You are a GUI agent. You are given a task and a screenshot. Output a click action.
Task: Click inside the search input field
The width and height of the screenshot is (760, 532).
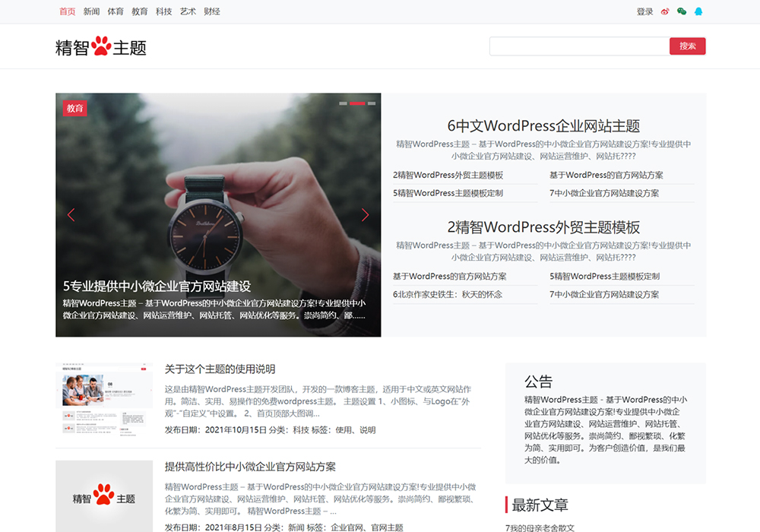[x=578, y=46]
